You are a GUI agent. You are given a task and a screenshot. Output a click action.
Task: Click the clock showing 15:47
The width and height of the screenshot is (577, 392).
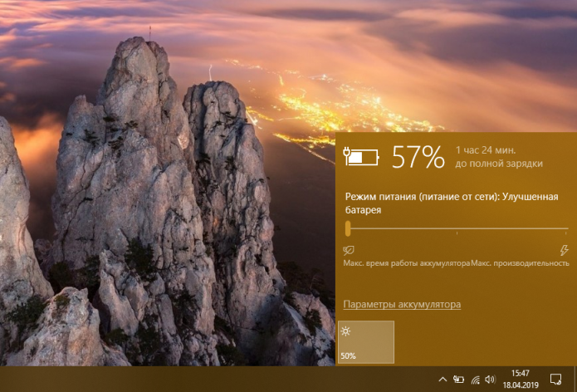(x=521, y=373)
